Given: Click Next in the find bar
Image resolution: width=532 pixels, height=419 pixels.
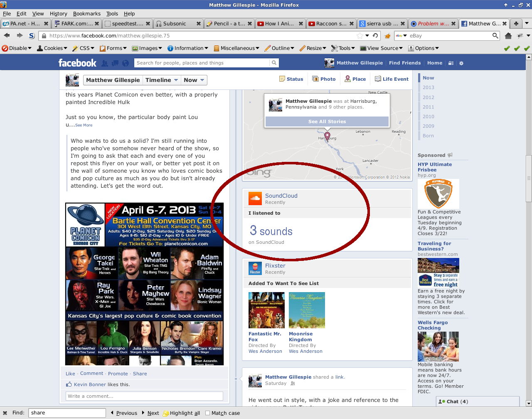Looking at the screenshot, I should pos(150,413).
